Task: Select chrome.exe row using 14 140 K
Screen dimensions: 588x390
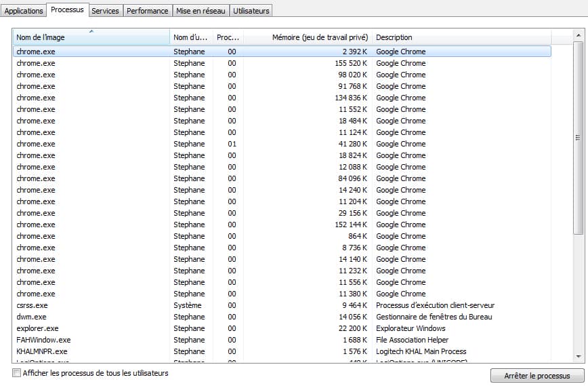Action: [282, 259]
